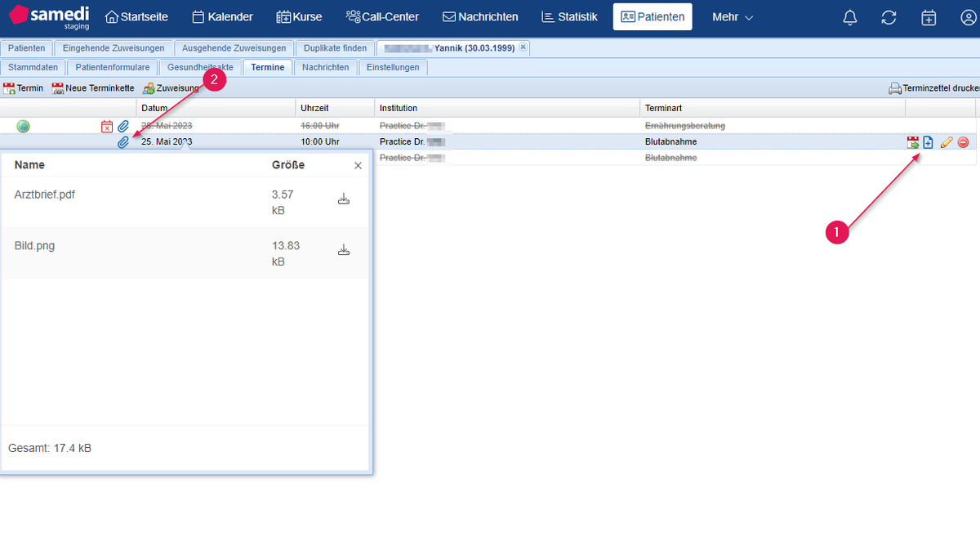Click the red delete icon in appointment row
The height and width of the screenshot is (555, 980).
click(x=963, y=142)
